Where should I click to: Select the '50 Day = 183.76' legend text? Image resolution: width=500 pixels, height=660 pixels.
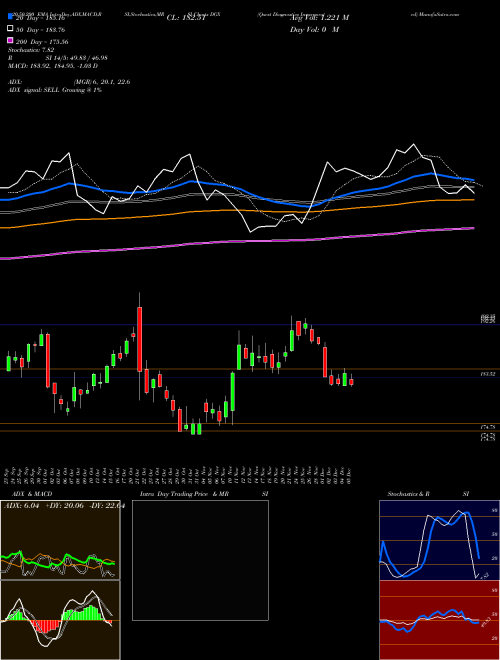tap(40, 30)
